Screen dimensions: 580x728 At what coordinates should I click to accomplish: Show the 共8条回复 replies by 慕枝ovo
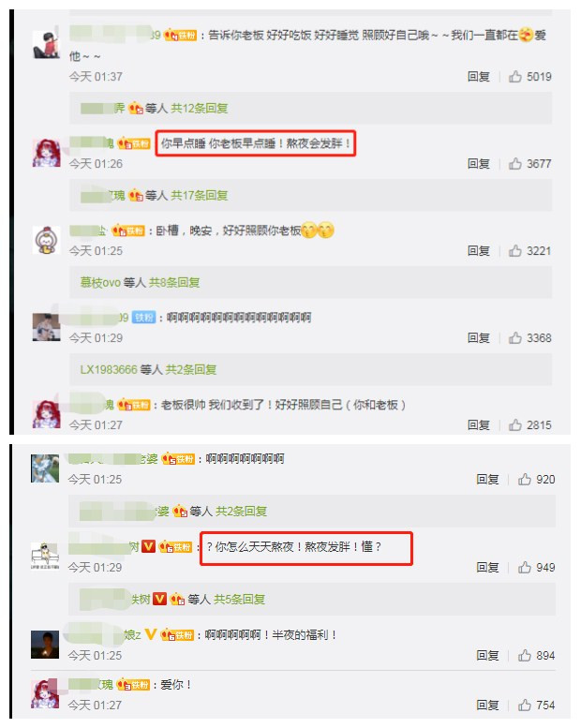(174, 282)
